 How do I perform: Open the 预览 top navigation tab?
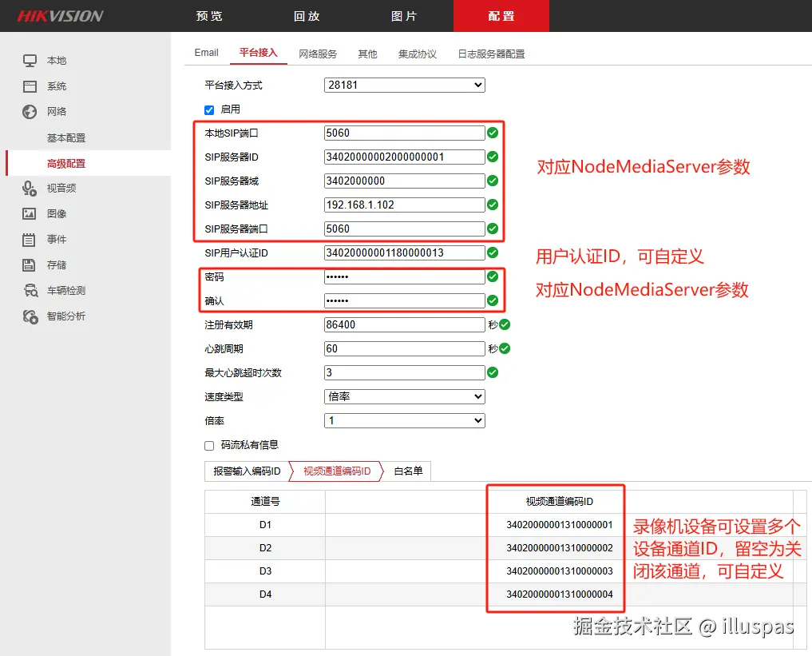pyautogui.click(x=209, y=16)
